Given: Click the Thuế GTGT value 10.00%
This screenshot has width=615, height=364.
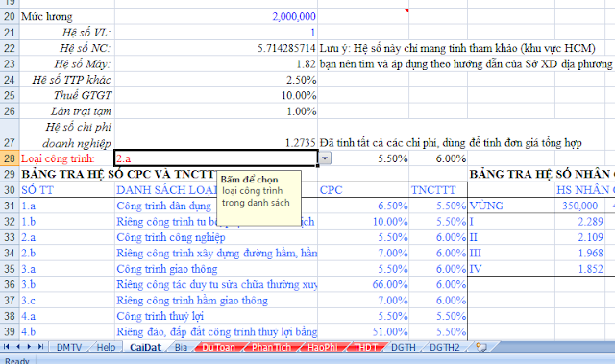Looking at the screenshot, I should click(x=299, y=95).
